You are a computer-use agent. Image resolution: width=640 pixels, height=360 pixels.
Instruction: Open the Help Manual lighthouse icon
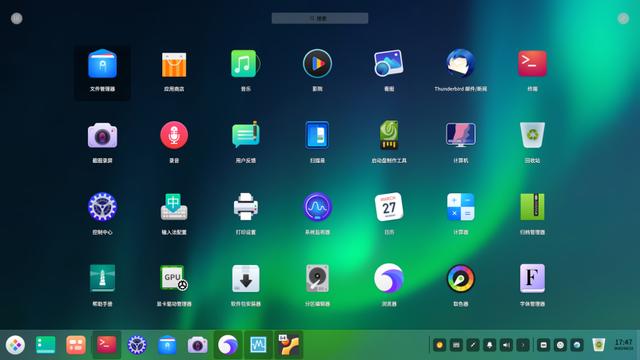[102, 278]
